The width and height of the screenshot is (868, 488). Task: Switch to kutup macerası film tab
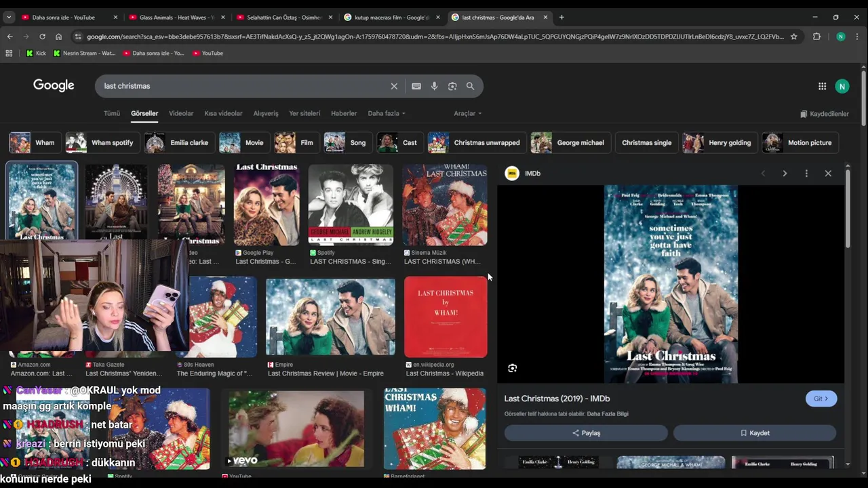click(x=391, y=17)
